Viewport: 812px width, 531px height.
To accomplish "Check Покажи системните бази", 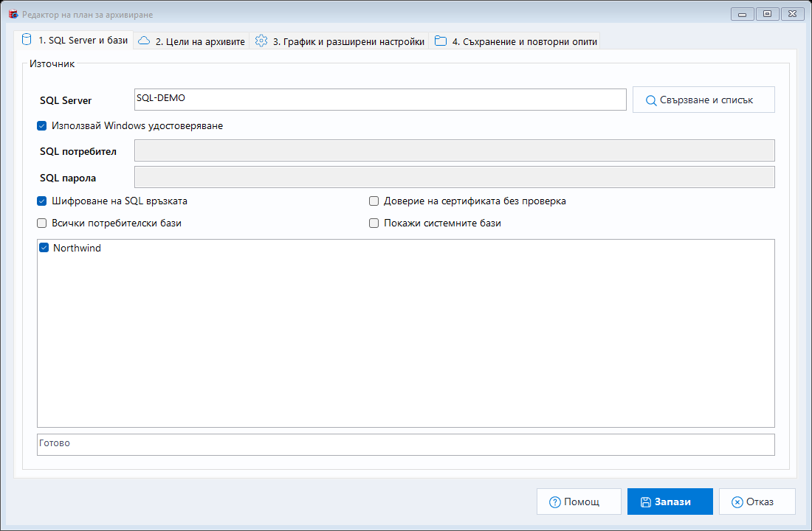I will tap(374, 223).
